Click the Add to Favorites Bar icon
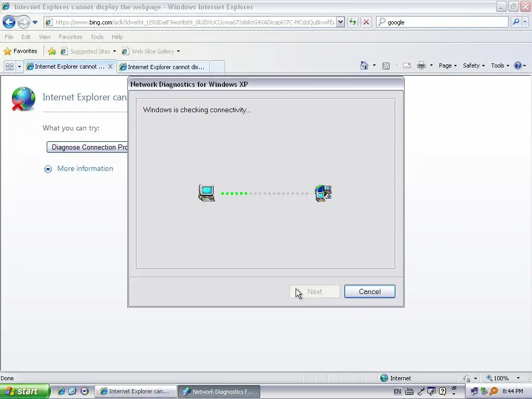Viewport: 532px width, 399px height. coord(52,51)
